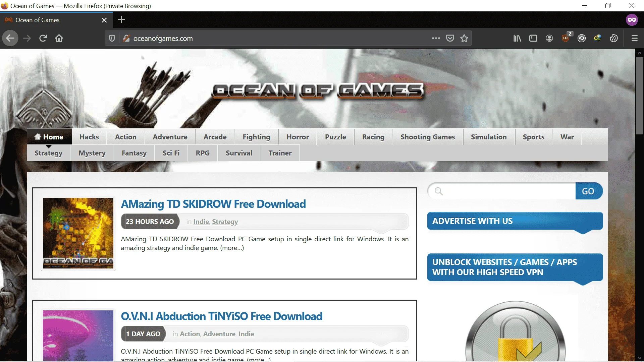Click the padlock VPN ad image
Screen dimensions: 644x362
pos(515,331)
